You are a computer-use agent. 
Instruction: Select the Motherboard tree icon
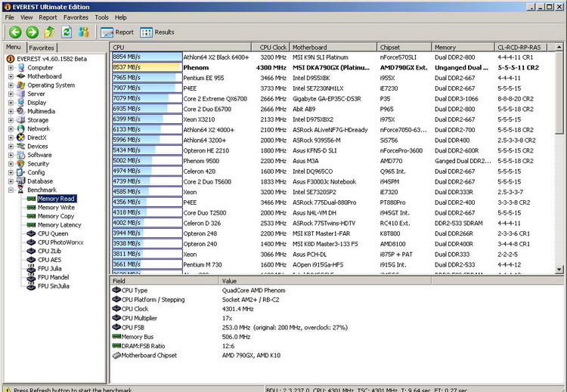click(x=21, y=76)
